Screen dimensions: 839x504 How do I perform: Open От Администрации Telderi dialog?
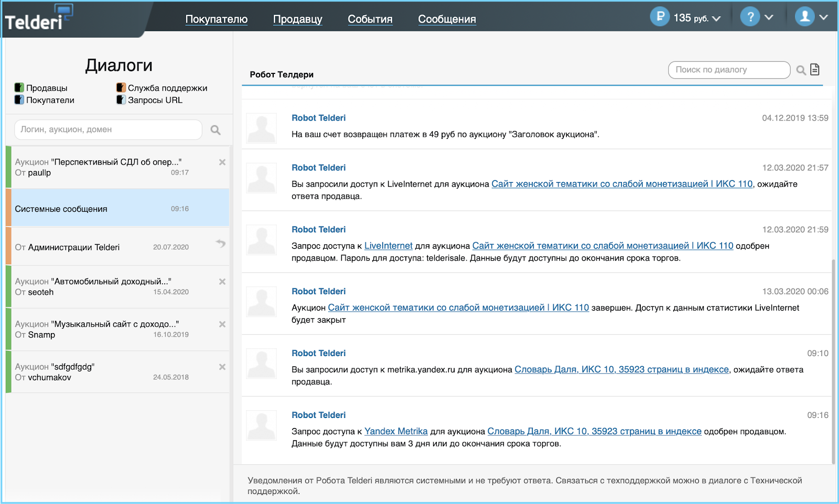pos(117,246)
